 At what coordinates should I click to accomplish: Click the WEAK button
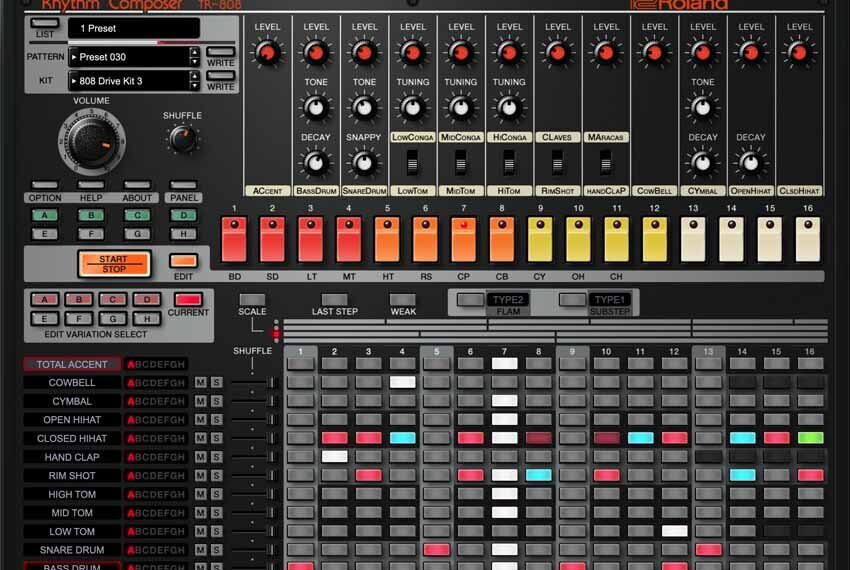click(403, 299)
